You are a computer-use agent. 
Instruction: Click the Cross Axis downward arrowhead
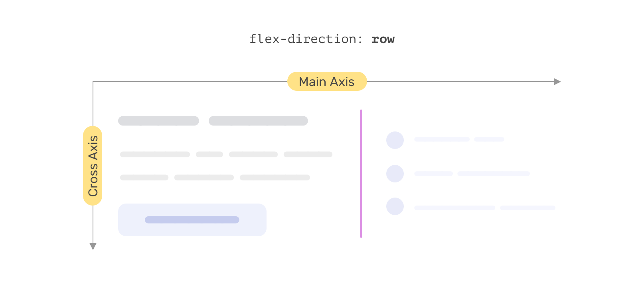pyautogui.click(x=93, y=246)
